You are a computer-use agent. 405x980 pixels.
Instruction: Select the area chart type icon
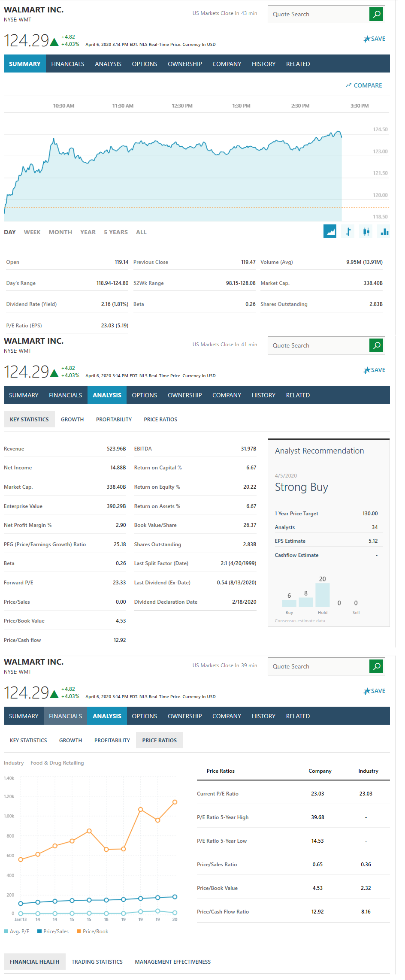[x=330, y=231]
